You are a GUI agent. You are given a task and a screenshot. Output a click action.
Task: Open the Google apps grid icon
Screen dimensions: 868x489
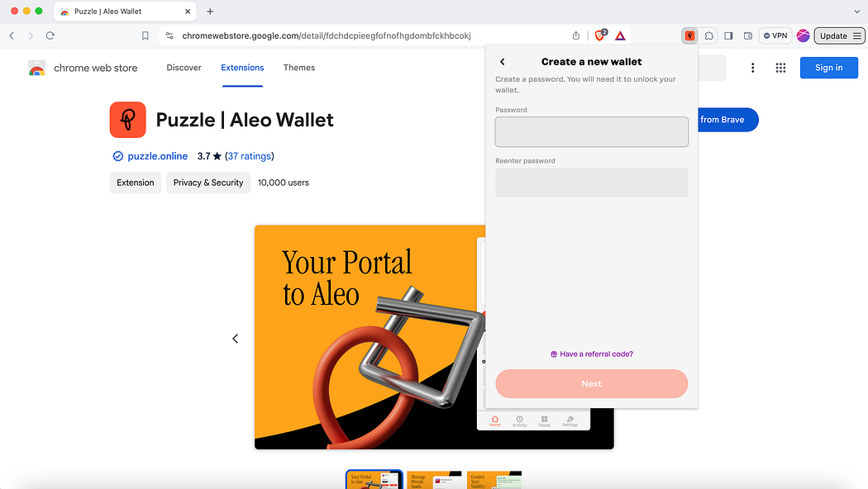(x=780, y=68)
